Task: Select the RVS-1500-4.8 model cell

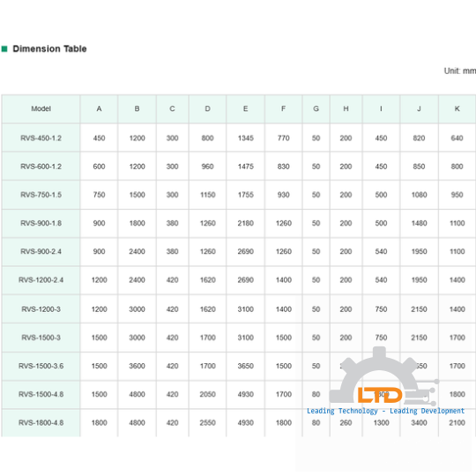Action: [41, 394]
